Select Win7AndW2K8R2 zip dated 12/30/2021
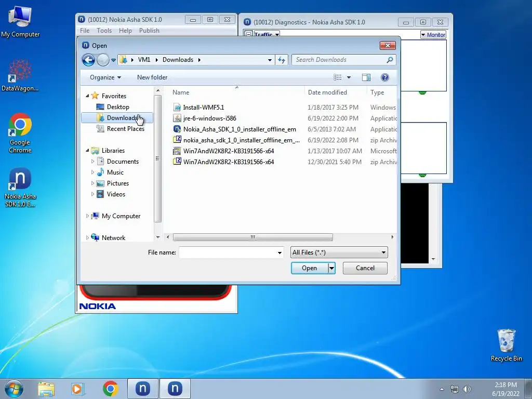The image size is (532, 399). [229, 162]
